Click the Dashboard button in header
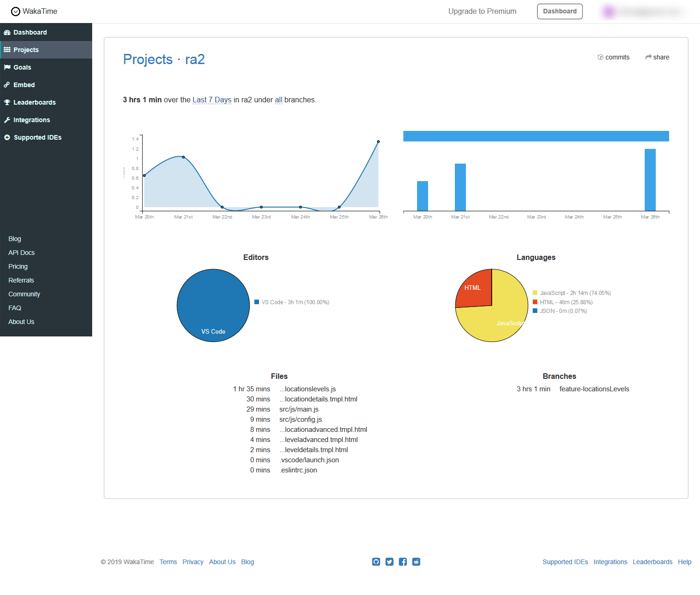This screenshot has height=595, width=700. tap(560, 12)
